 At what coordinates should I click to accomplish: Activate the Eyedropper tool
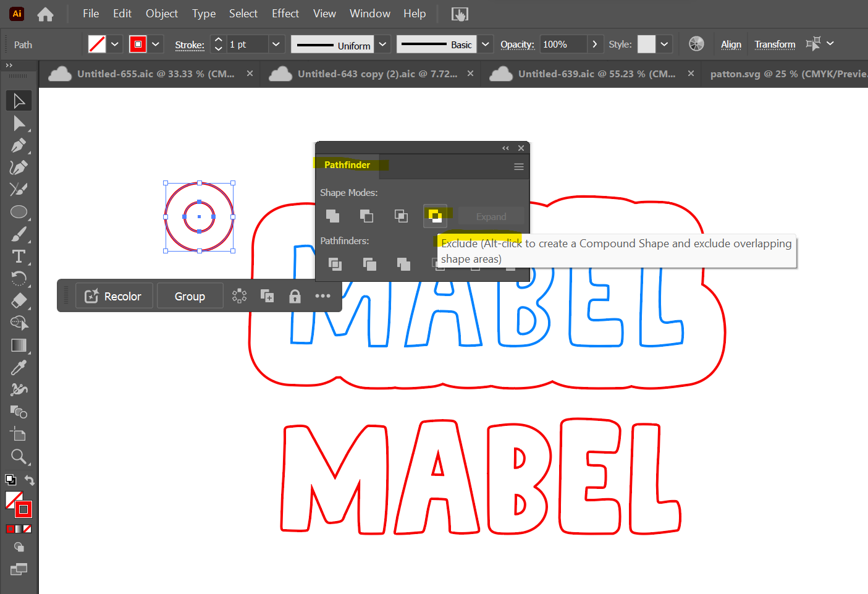tap(19, 368)
